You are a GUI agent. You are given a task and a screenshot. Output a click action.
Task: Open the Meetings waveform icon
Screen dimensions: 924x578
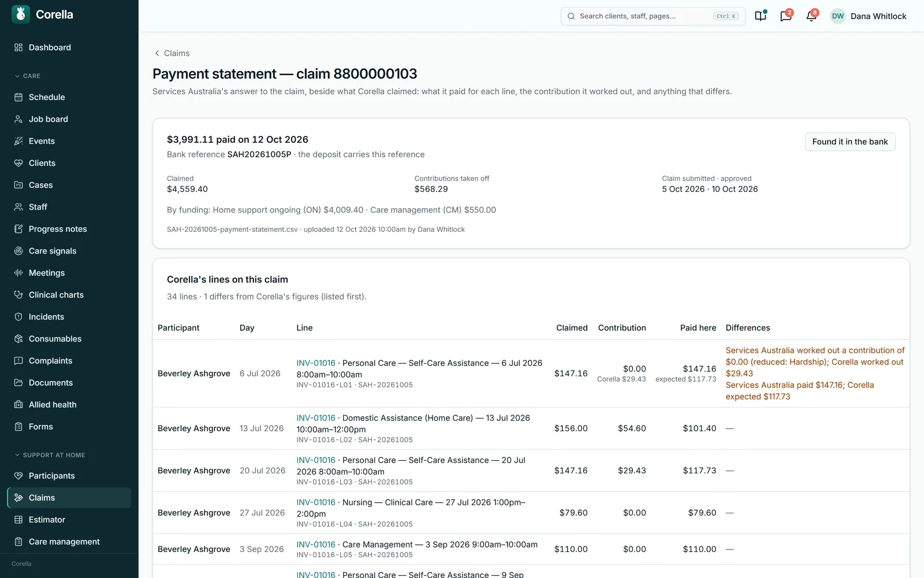click(x=18, y=273)
